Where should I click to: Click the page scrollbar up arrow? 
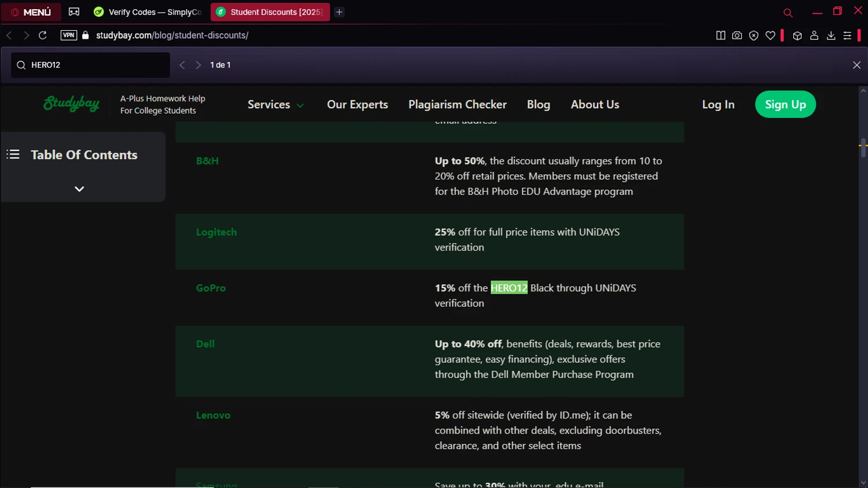click(863, 90)
